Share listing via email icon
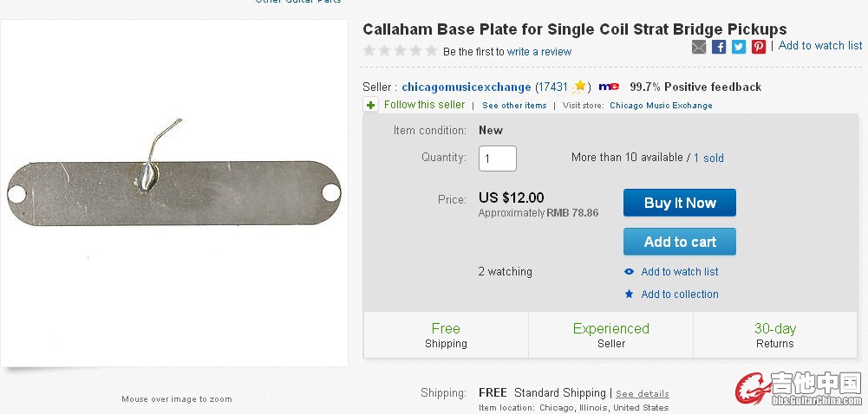Viewport: 868px width, 414px height. coord(699,47)
